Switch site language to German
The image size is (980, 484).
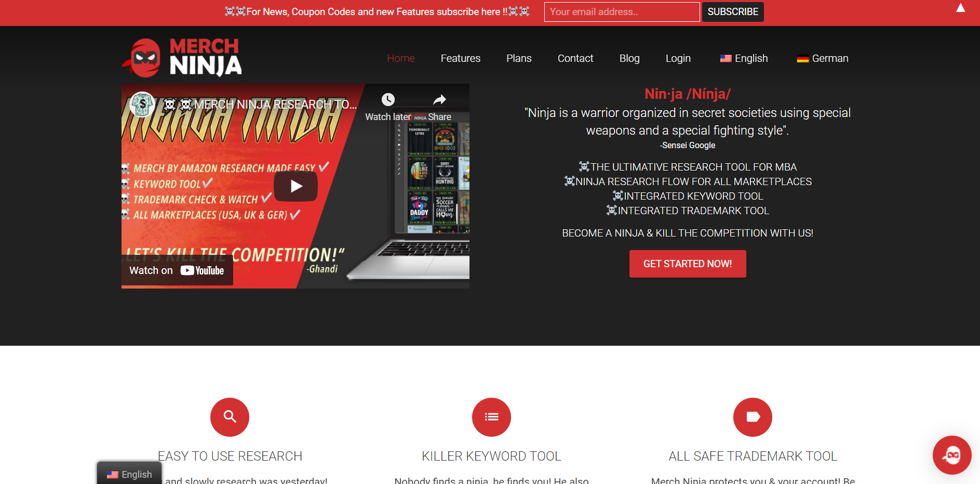click(823, 58)
